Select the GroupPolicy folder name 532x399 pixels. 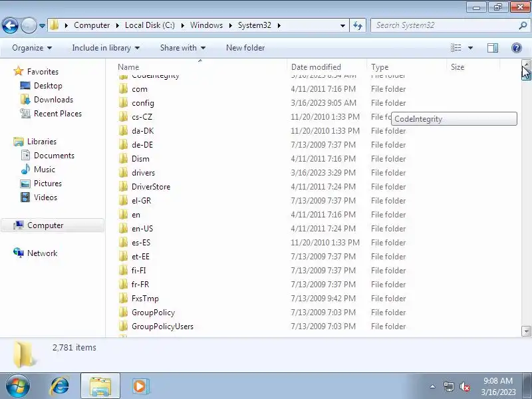153,313
